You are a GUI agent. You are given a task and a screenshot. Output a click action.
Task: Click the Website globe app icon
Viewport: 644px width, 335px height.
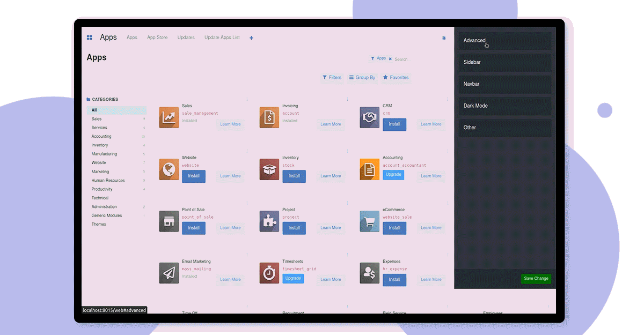click(169, 169)
